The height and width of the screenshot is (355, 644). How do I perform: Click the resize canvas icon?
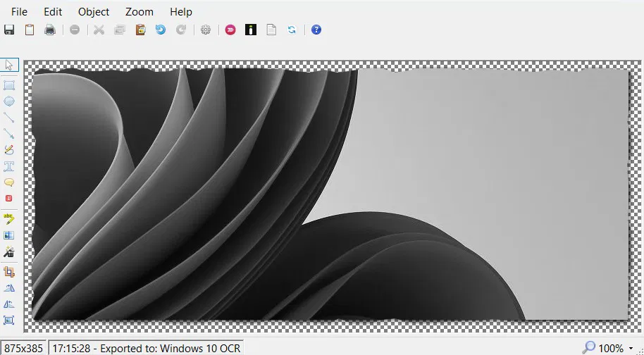pos(9,320)
